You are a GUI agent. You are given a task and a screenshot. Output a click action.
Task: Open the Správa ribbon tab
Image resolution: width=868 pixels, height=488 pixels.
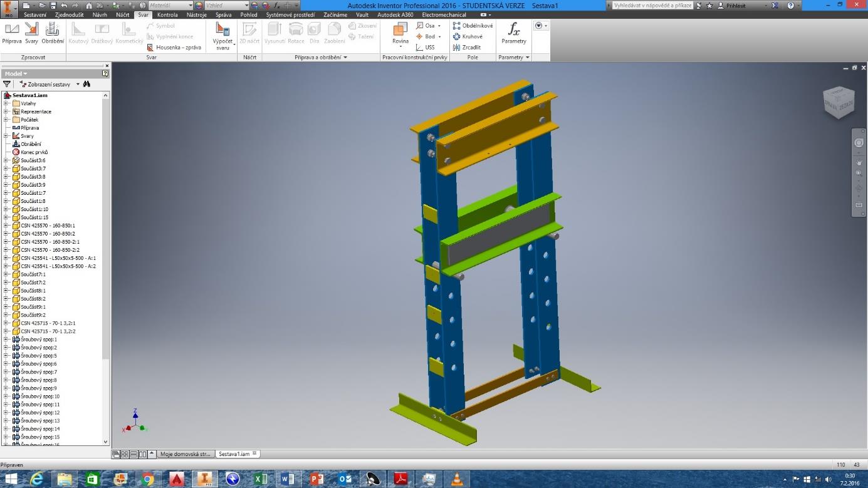223,14
